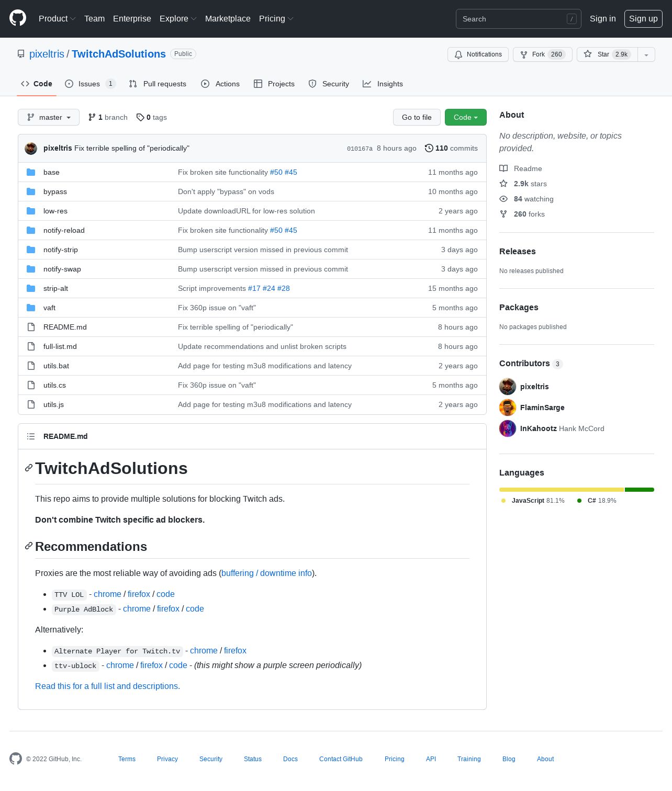Click the low-res folder icon
The height and width of the screenshot is (791, 672).
coord(31,211)
